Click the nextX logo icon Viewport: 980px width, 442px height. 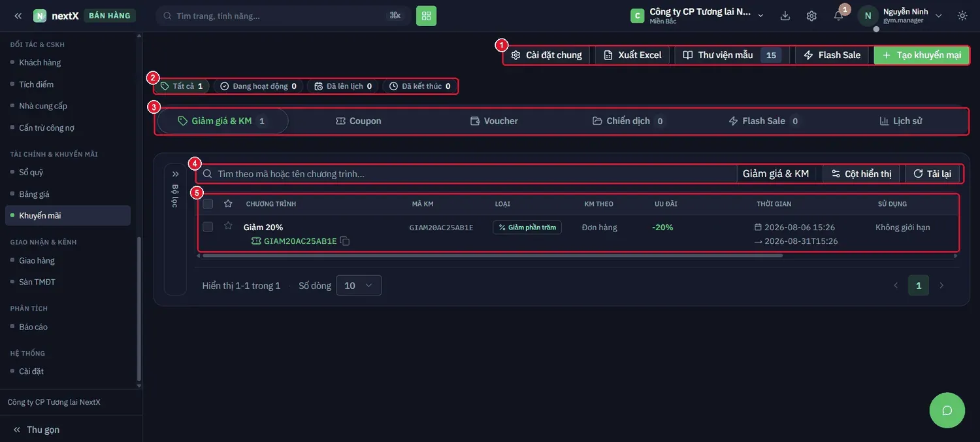40,16
